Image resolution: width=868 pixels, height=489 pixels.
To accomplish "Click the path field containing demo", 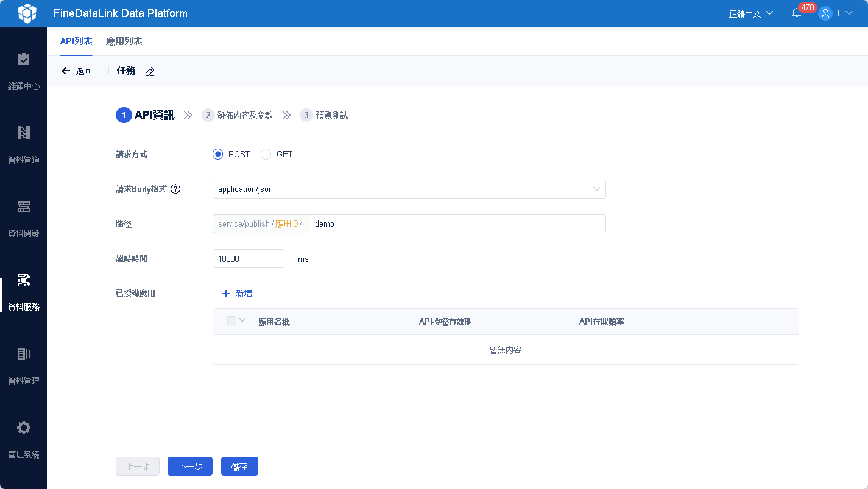I will tap(457, 223).
